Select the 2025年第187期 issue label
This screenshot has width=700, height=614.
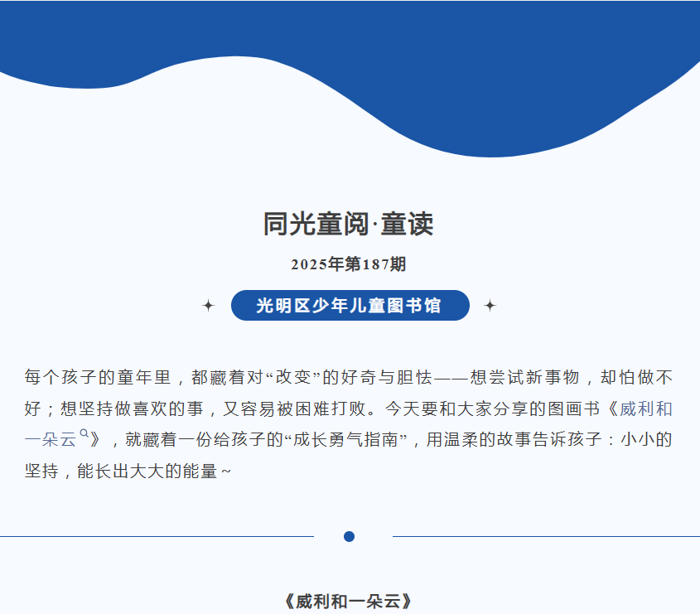point(349,264)
